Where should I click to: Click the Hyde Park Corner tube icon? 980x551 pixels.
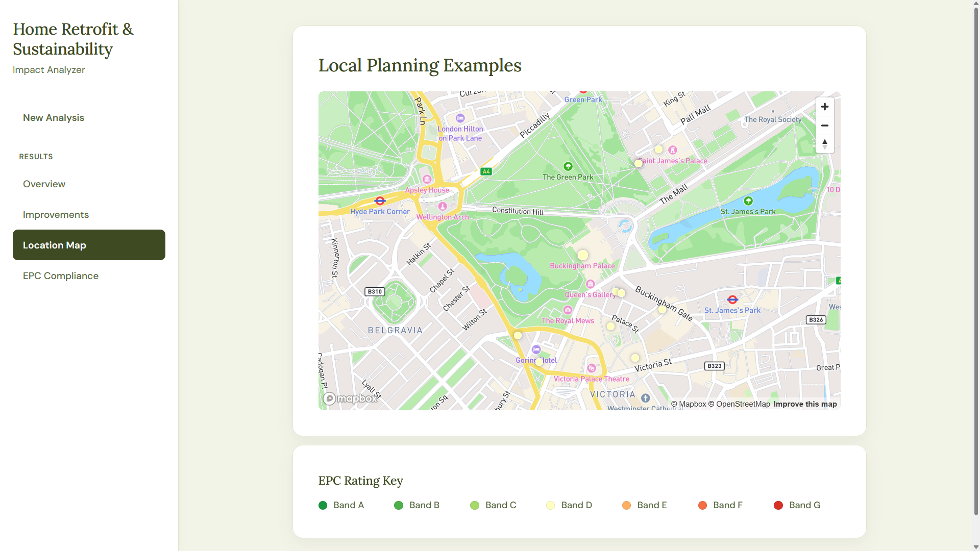click(x=380, y=201)
